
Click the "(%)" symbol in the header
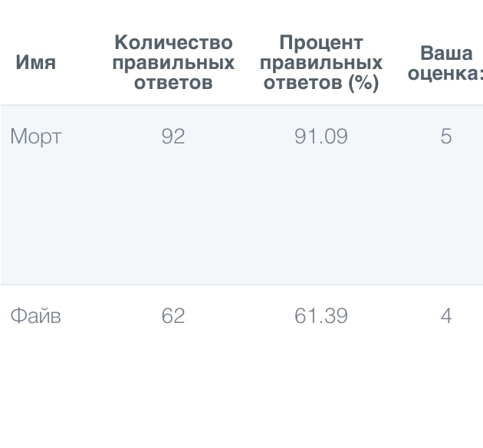point(363,83)
